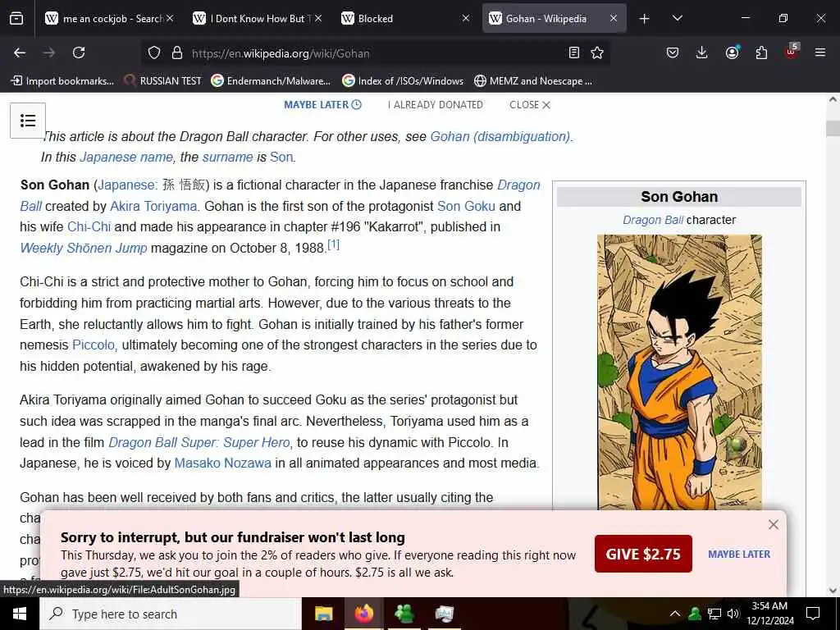Click MAYBE LATER in top banner
The image size is (840, 630).
[322, 105]
